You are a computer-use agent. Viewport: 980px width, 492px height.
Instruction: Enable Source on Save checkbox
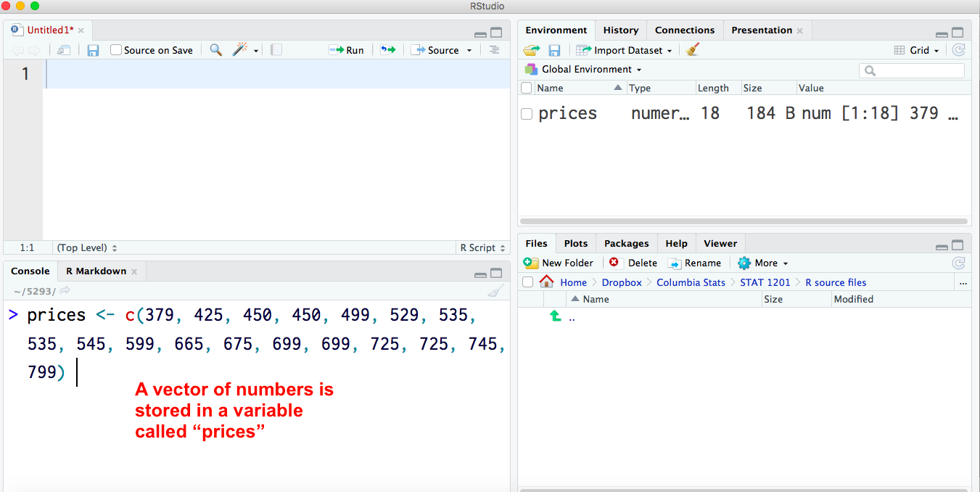[116, 50]
